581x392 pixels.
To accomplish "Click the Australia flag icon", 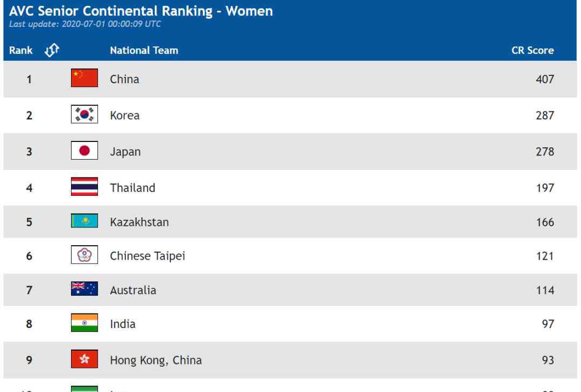I will click(x=84, y=289).
